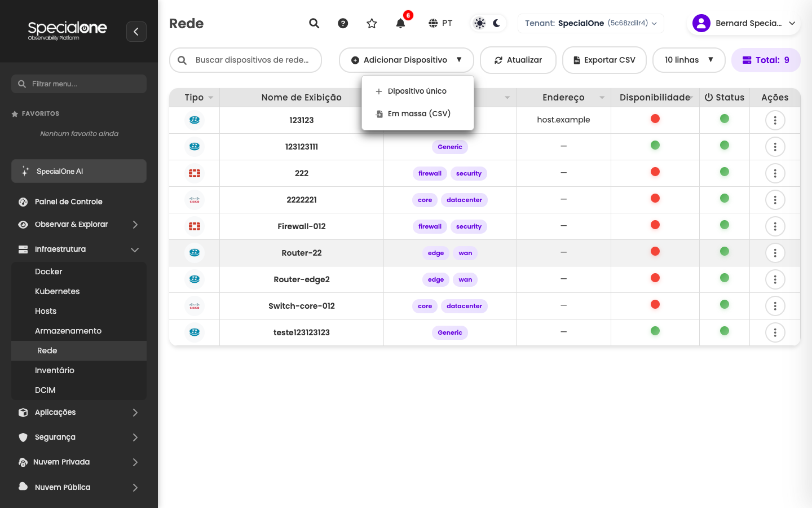Expand the Aplicações menu
Screen dimensions: 812x508
(x=79, y=412)
